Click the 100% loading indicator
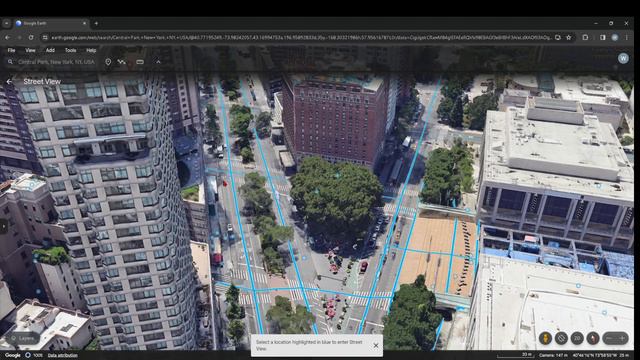Screen dimensions: 640x360 [34, 356]
